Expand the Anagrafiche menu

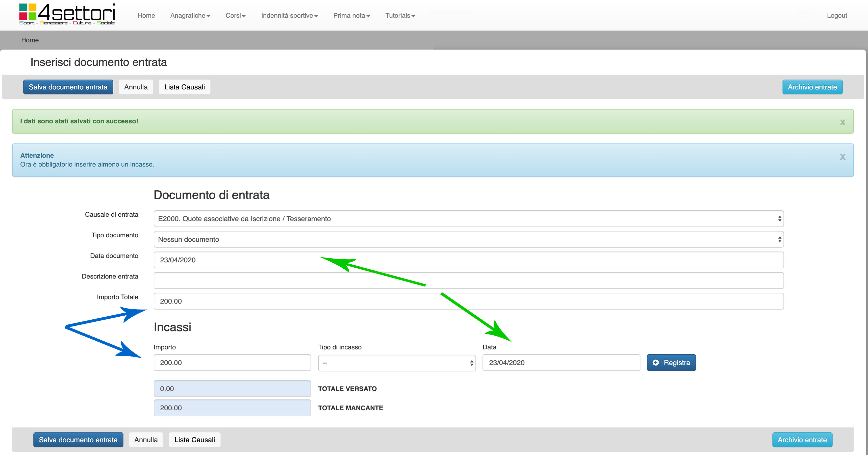[190, 15]
